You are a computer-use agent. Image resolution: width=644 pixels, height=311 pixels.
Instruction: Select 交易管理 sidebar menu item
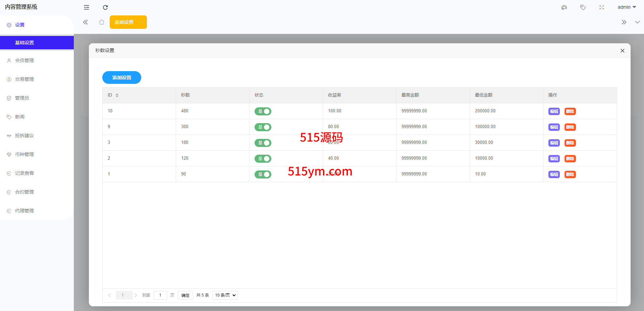[x=24, y=79]
